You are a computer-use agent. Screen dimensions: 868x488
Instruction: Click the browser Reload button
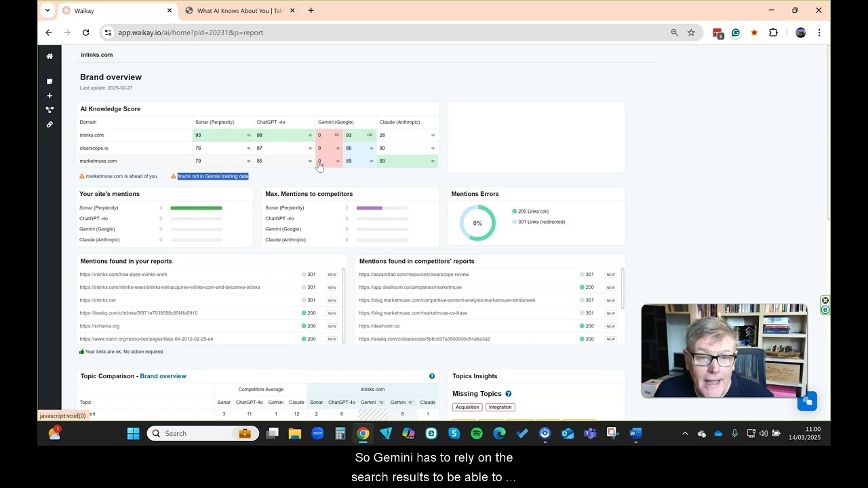point(85,33)
